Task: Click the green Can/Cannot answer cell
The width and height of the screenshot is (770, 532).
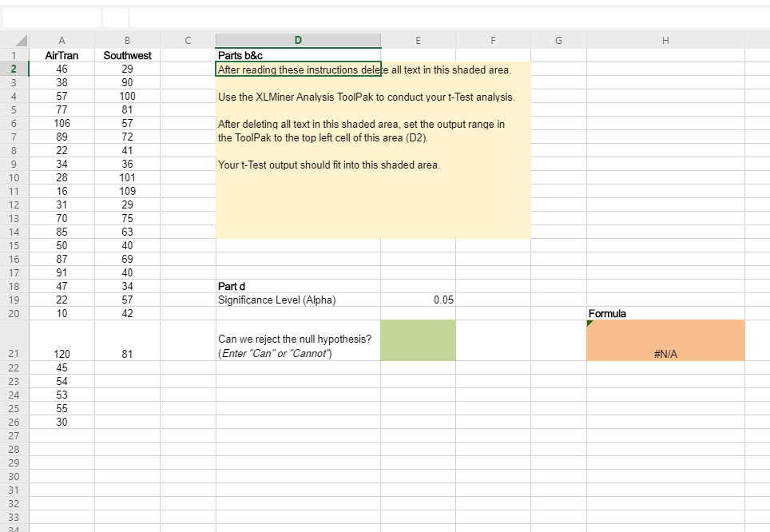Action: [418, 340]
